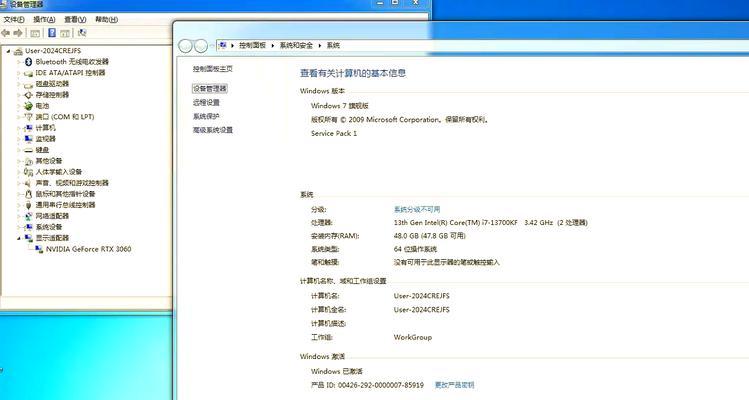Expand the 系统设备 node
749x400 pixels.
point(19,227)
